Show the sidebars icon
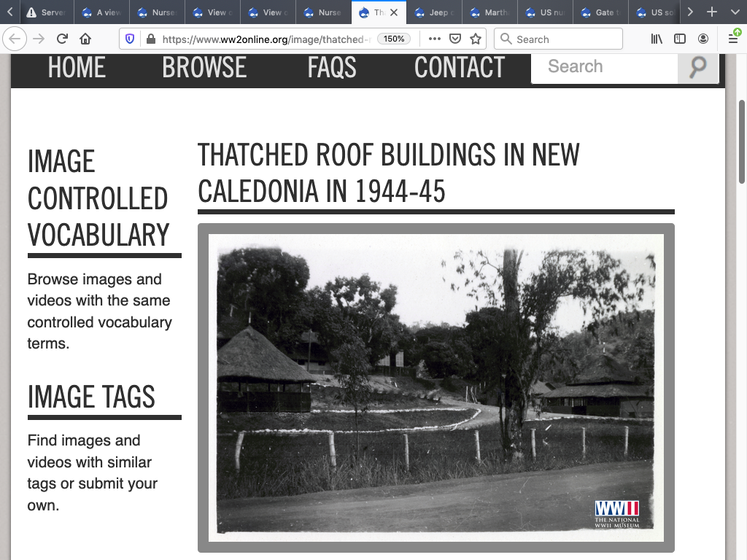Screen dimensions: 747x560 (680, 39)
